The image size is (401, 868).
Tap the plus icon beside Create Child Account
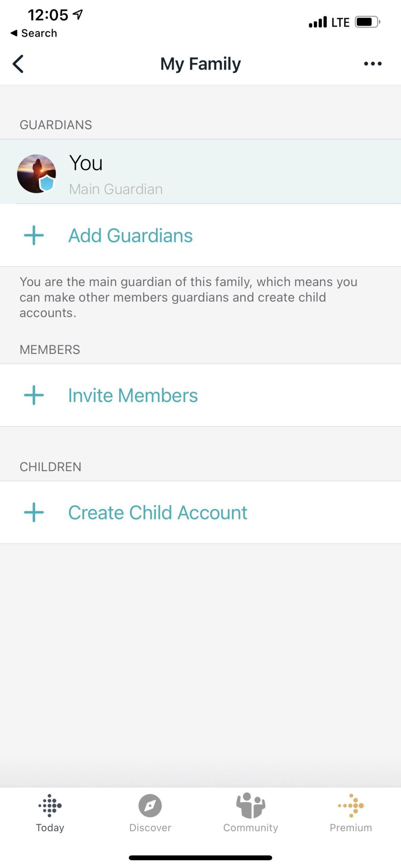(x=34, y=512)
